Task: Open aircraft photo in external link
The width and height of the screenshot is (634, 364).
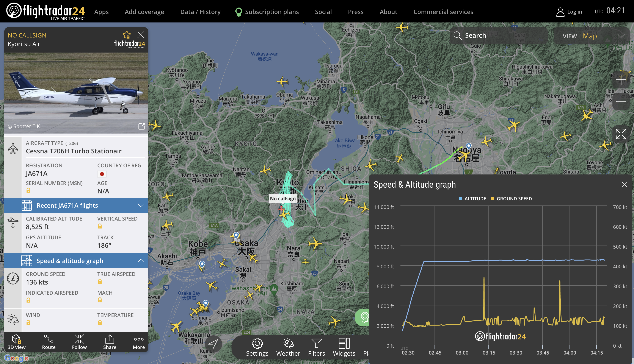Action: 142,126
